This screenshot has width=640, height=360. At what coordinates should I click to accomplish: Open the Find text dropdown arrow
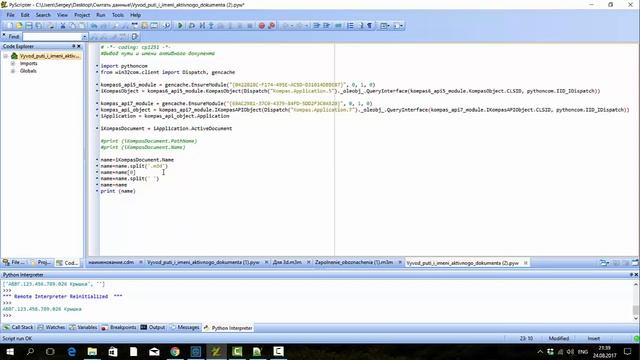point(84,37)
